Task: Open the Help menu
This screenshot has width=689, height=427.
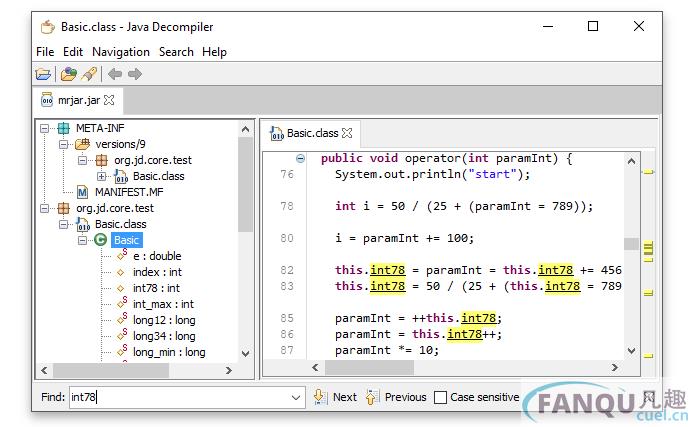Action: click(x=214, y=52)
